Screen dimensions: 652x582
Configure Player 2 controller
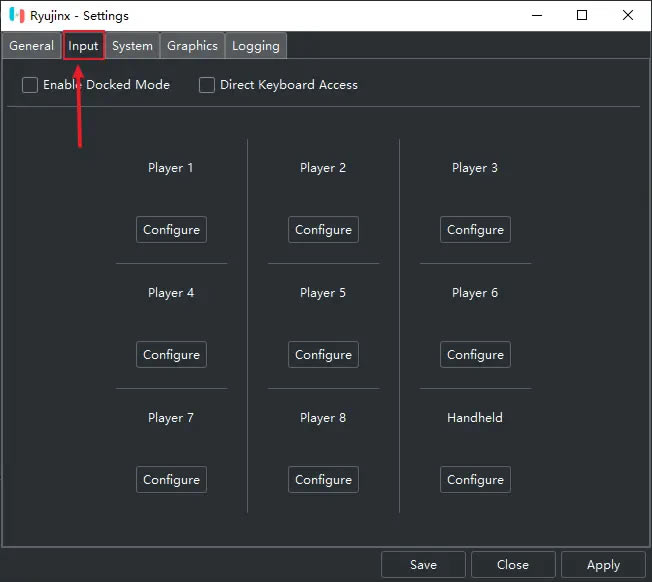324,229
